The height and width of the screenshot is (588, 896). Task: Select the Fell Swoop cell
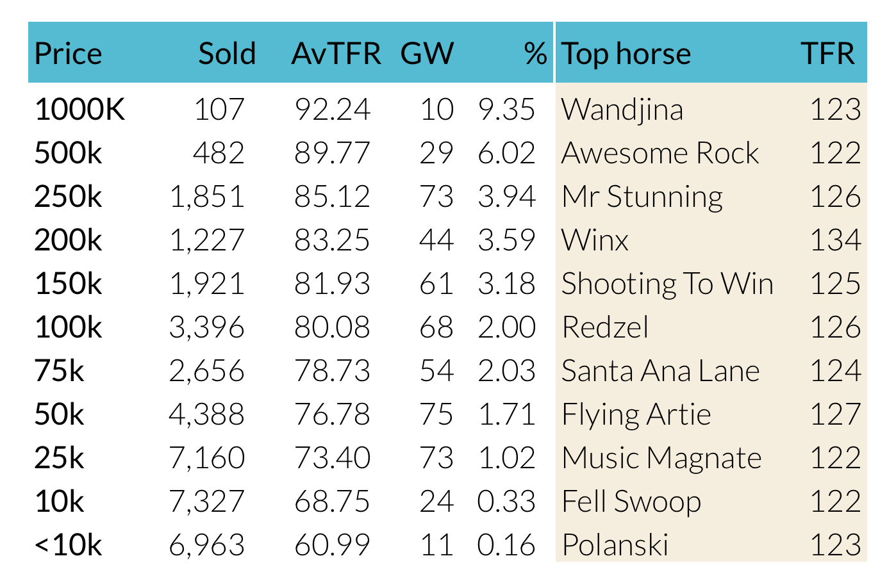[x=631, y=502]
